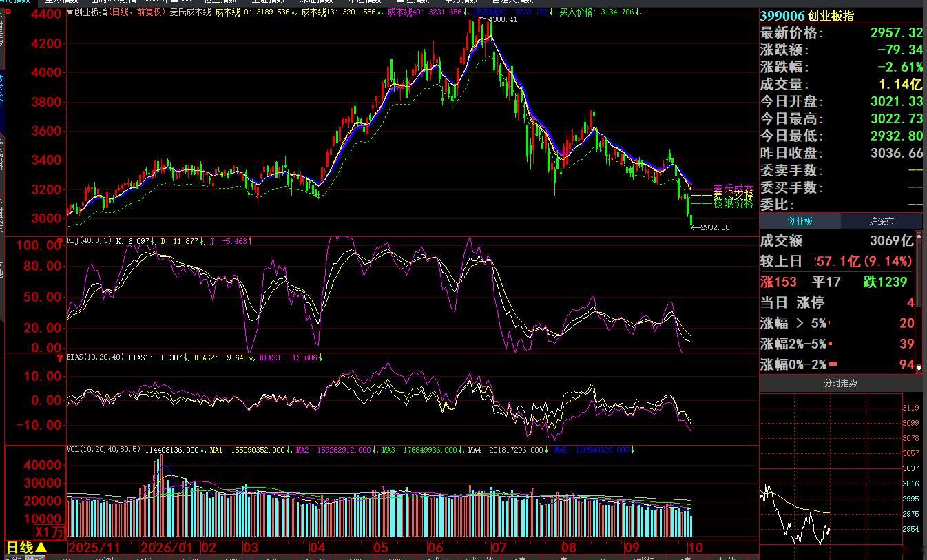The image size is (927, 560).
Task: Click the 昨日收盘 value 3036.66
Action: coord(896,154)
